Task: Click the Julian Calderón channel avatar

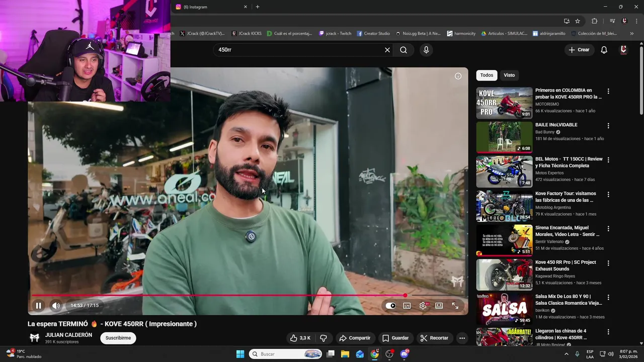Action: pyautogui.click(x=34, y=338)
